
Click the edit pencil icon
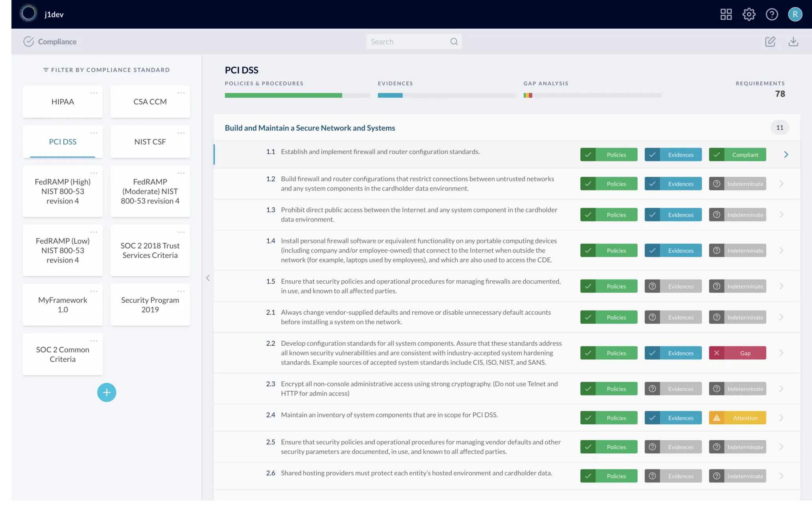770,41
